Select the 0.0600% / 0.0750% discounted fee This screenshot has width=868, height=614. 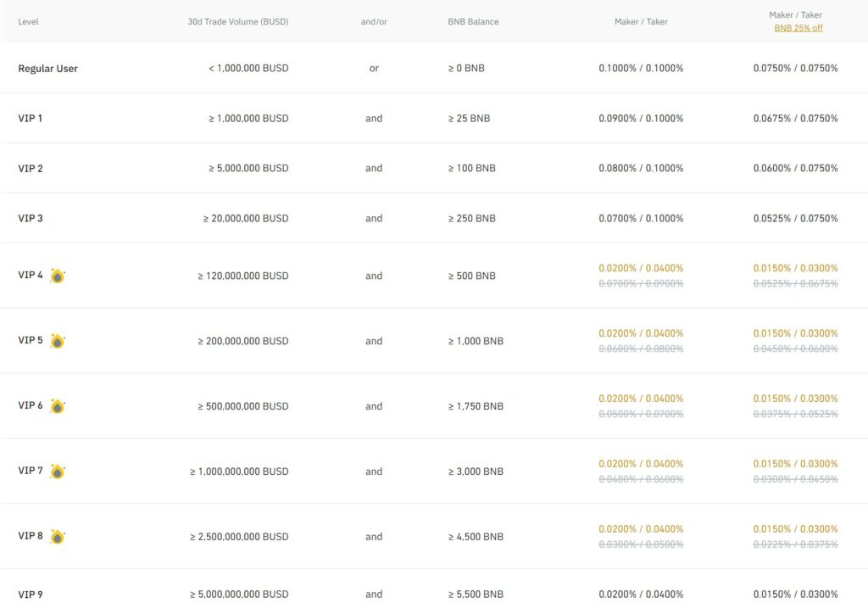pyautogui.click(x=795, y=168)
